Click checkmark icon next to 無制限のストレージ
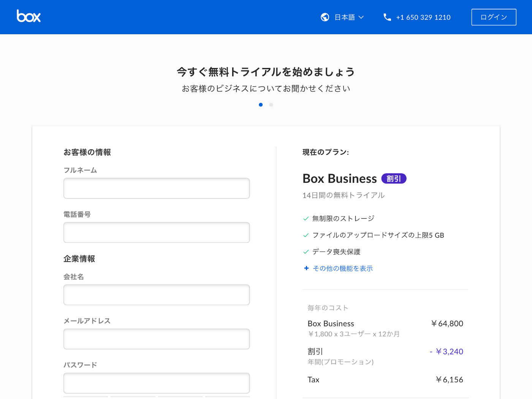Image resolution: width=532 pixels, height=399 pixels. click(306, 218)
